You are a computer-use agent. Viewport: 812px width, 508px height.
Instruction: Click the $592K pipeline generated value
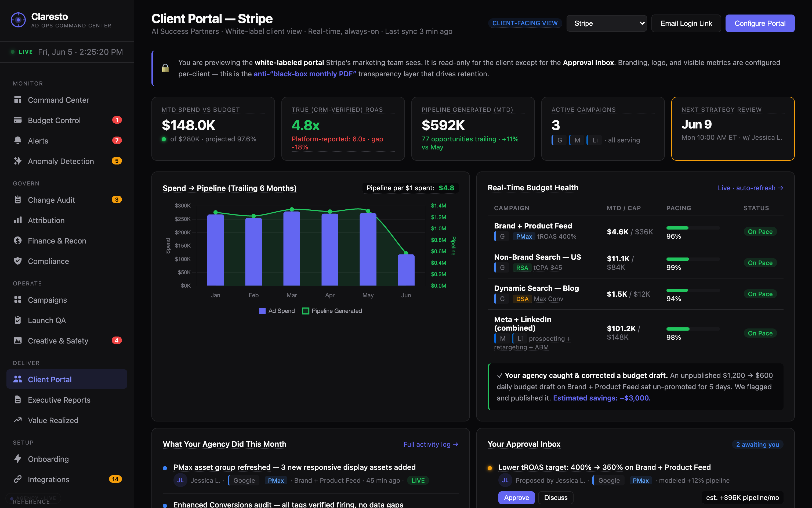(x=443, y=125)
